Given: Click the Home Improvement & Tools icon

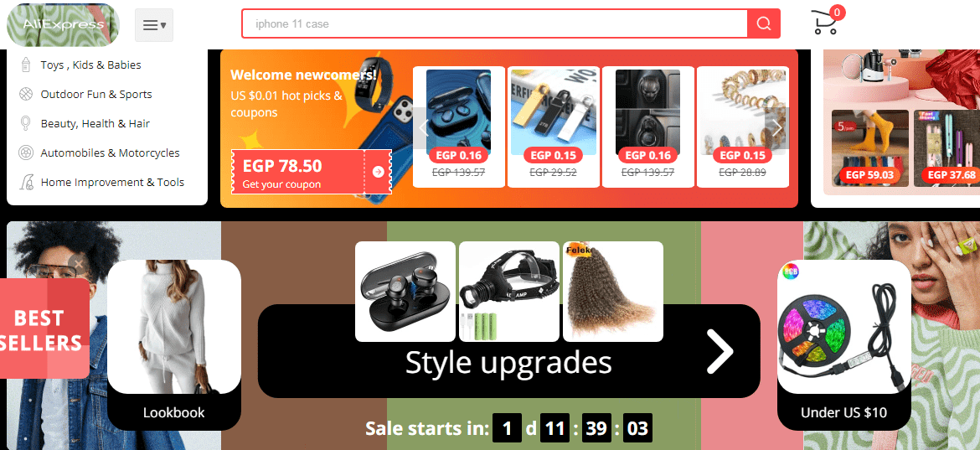Looking at the screenshot, I should point(26,182).
